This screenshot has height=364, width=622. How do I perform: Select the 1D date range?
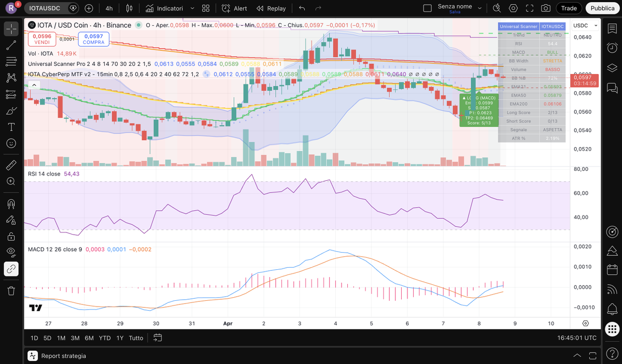point(34,338)
